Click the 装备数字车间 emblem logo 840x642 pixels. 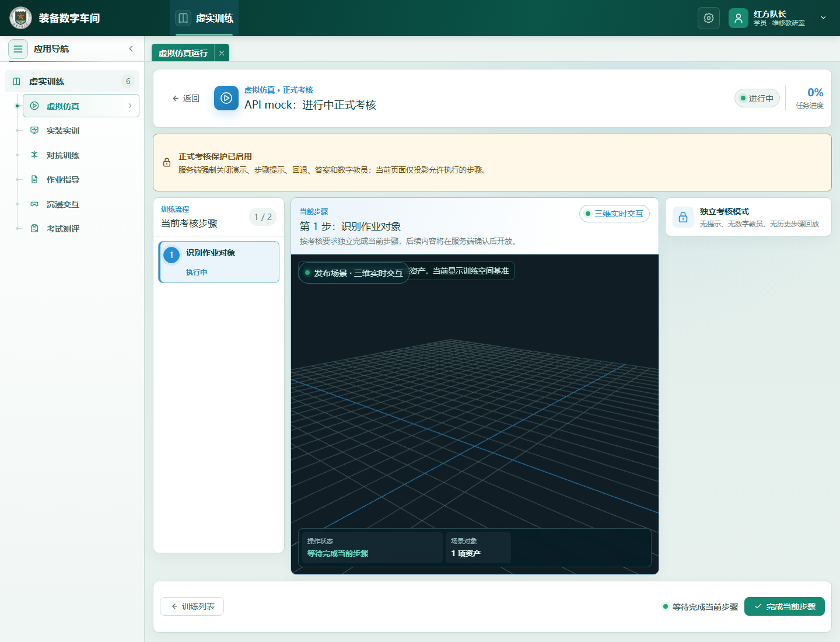[21, 18]
